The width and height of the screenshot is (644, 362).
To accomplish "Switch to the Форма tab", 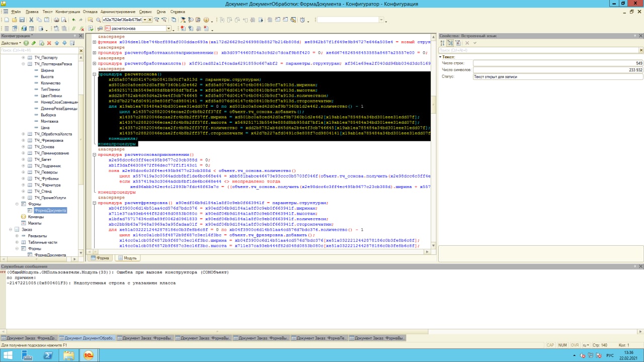I will (x=100, y=258).
